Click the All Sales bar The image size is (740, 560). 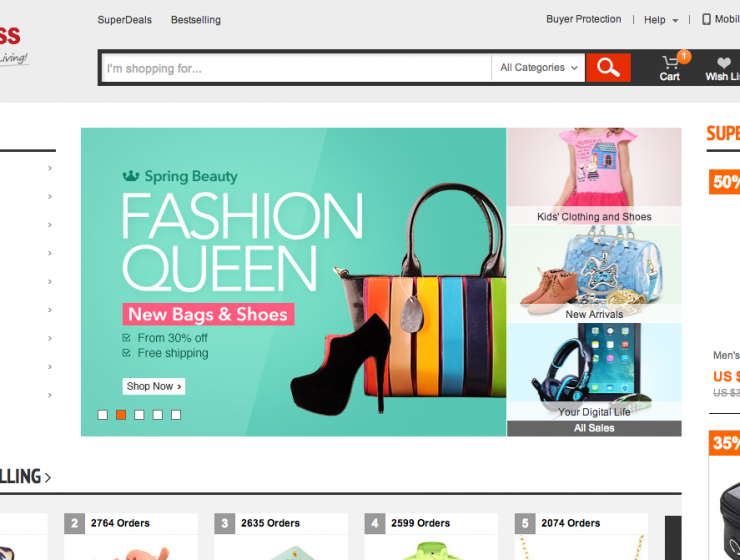point(594,428)
